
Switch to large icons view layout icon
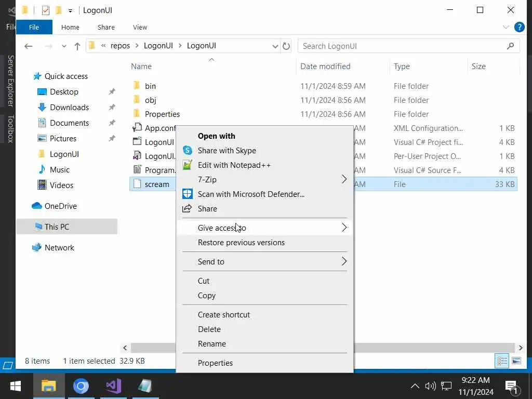click(x=516, y=361)
